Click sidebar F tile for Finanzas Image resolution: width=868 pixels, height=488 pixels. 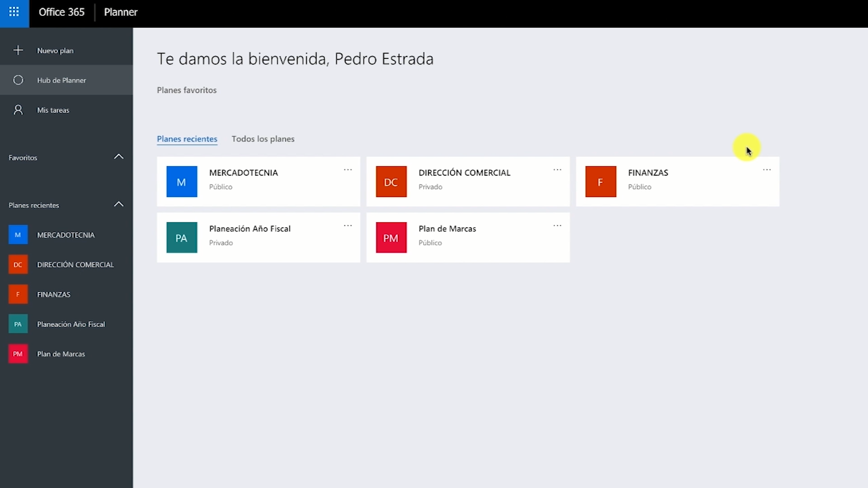tap(18, 294)
